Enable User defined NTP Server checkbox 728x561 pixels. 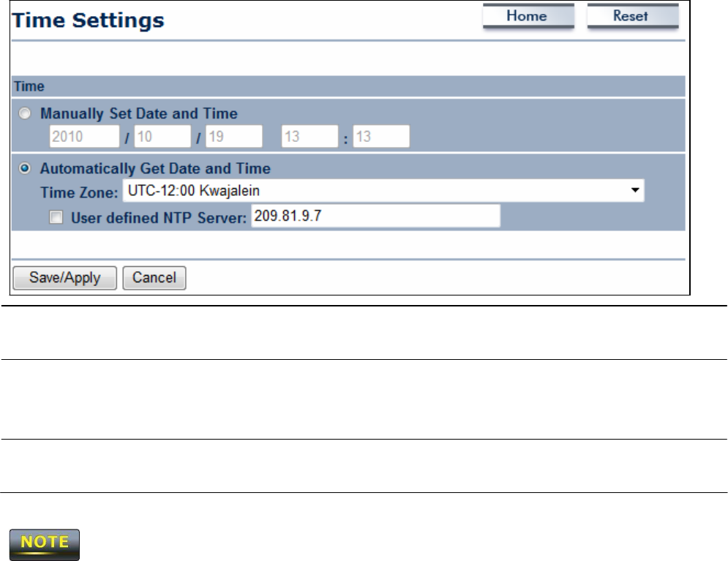[x=56, y=217]
